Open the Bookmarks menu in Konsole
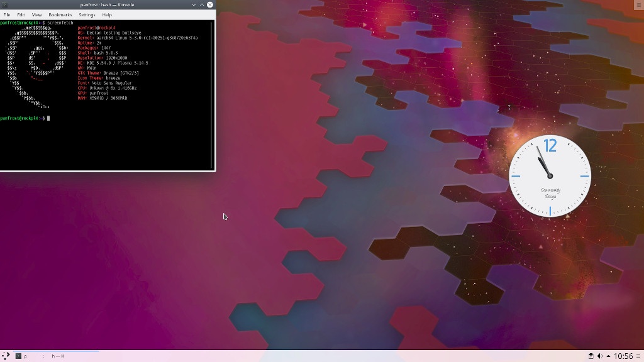644x362 pixels. point(60,15)
